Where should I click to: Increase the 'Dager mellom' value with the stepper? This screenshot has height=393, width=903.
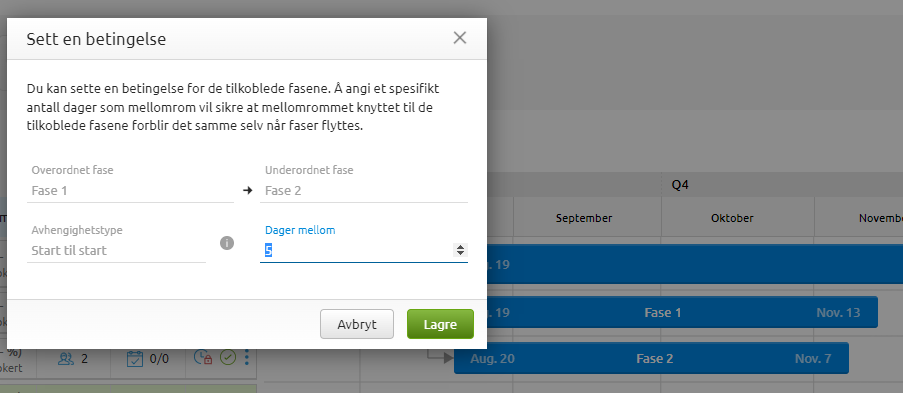[460, 247]
